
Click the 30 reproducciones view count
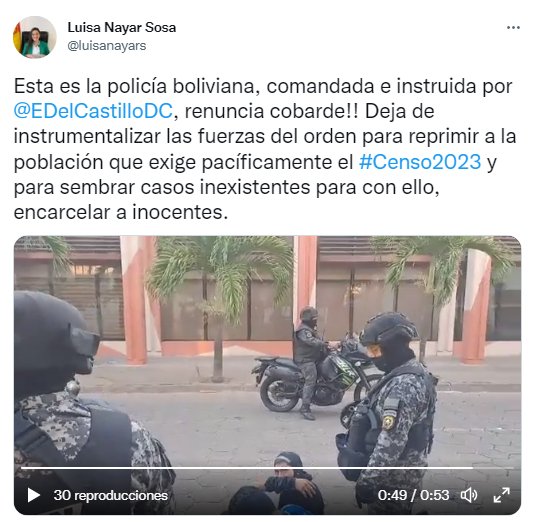pyautogui.click(x=110, y=495)
